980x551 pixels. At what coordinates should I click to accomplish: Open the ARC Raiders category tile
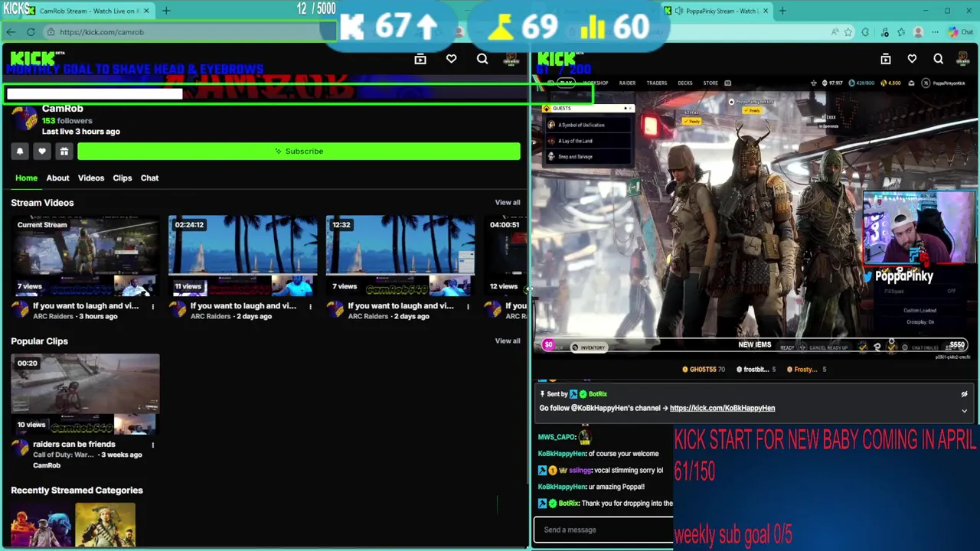41,526
